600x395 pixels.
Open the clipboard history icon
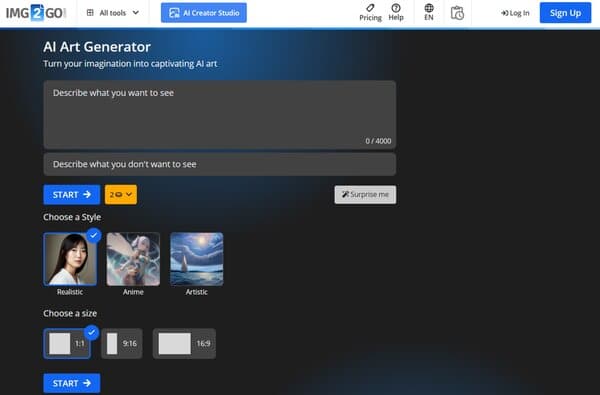point(457,13)
